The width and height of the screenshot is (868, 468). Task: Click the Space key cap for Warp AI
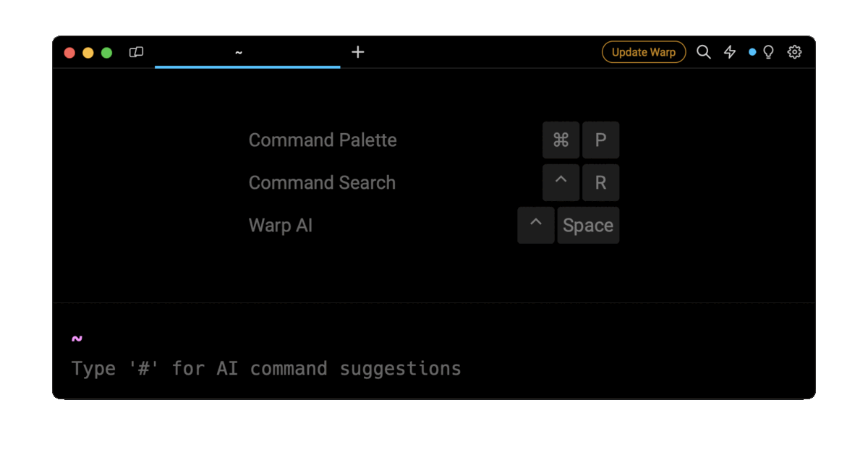(x=588, y=225)
